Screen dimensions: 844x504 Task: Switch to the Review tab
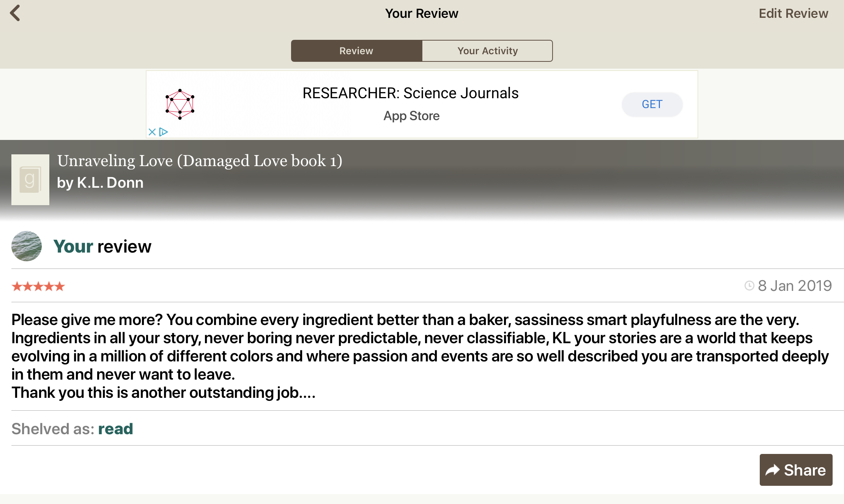click(356, 51)
